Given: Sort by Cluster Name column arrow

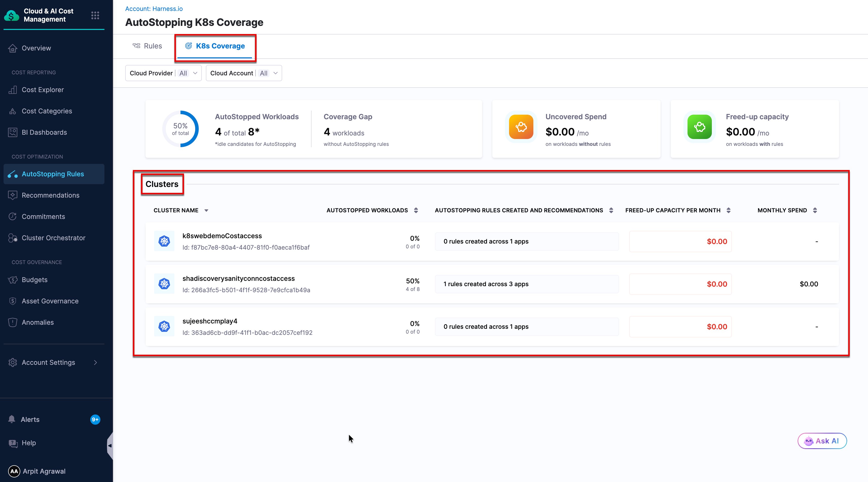Looking at the screenshot, I should (x=206, y=211).
